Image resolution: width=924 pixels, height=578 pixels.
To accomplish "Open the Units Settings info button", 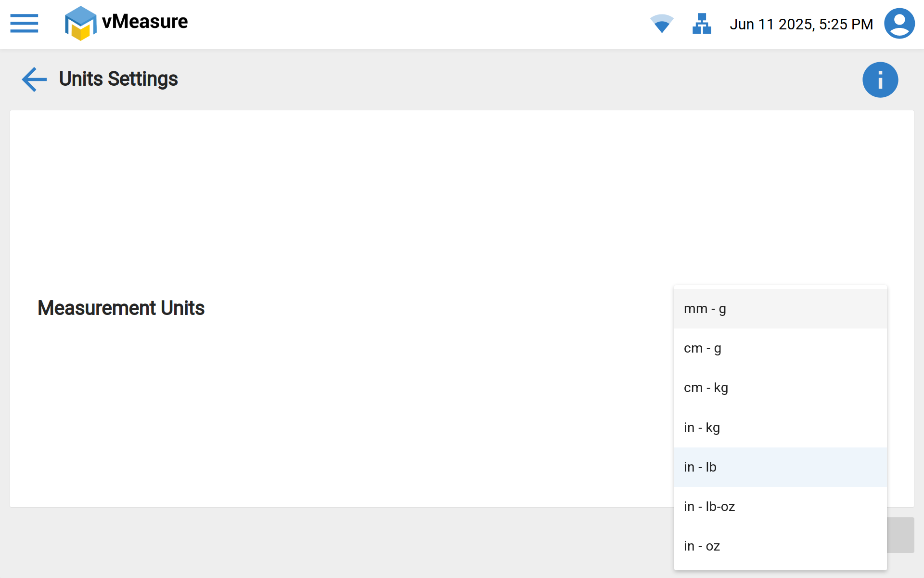I will click(880, 80).
